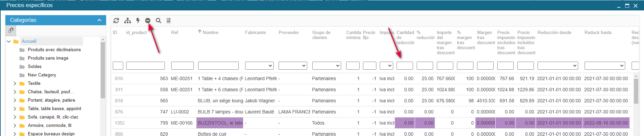Viewport: 644px width, 136px height.
Task: Click the category hierarchy tree icon
Action: tap(128, 21)
